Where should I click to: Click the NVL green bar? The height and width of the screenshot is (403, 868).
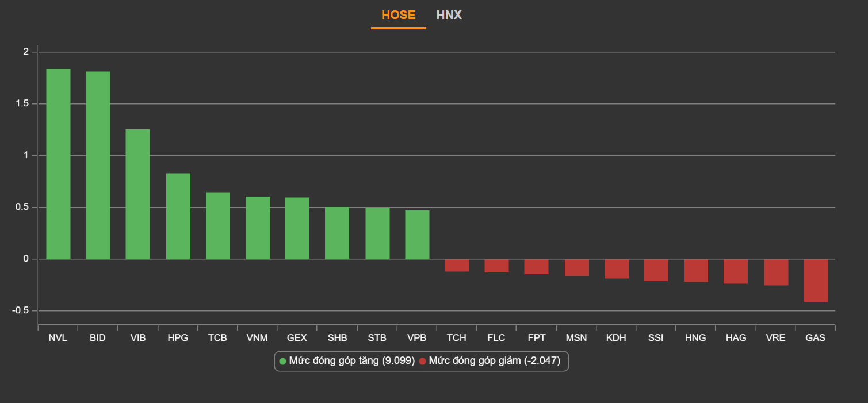[58, 164]
